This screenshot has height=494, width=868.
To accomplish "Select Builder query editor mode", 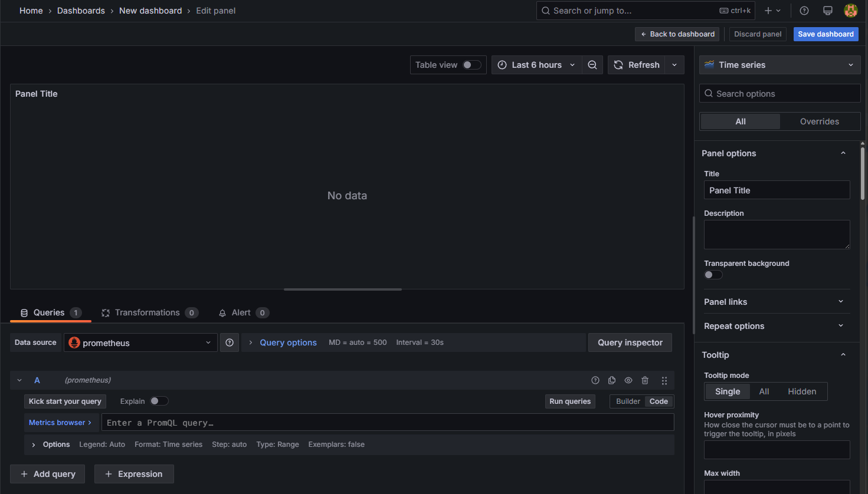I will (628, 401).
